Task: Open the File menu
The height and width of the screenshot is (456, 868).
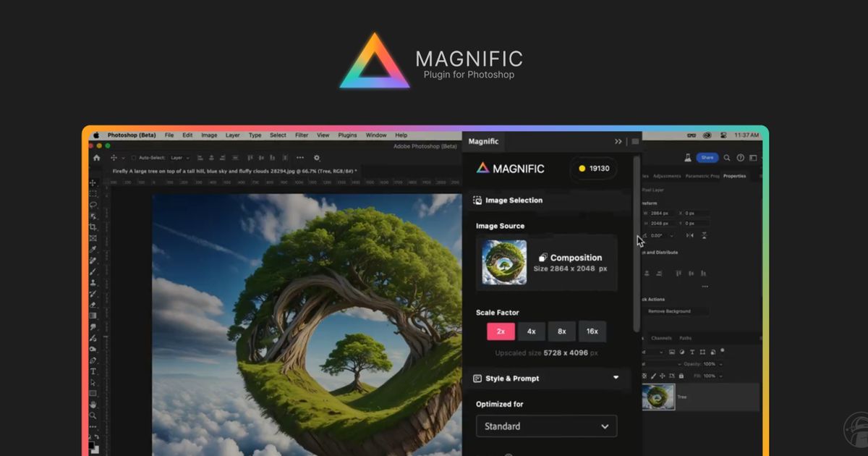Action: pyautogui.click(x=169, y=135)
